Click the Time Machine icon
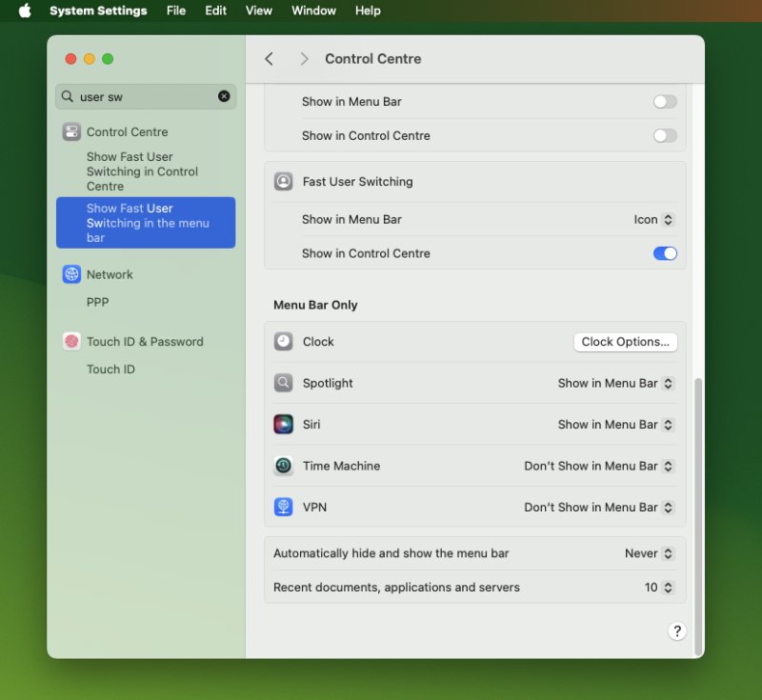Image resolution: width=762 pixels, height=700 pixels. [x=283, y=466]
